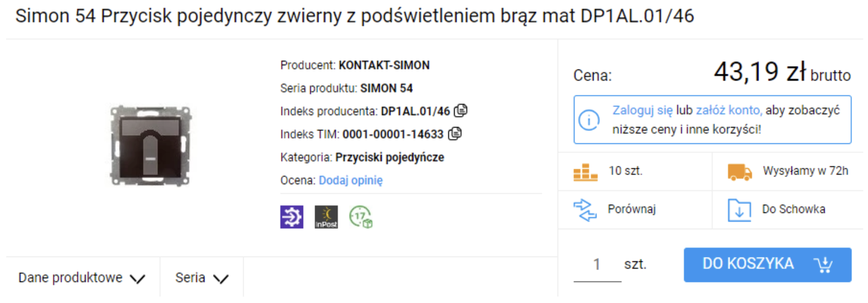Image resolution: width=868 pixels, height=303 pixels.
Task: Click the orange stock pallets icon
Action: pyautogui.click(x=585, y=172)
